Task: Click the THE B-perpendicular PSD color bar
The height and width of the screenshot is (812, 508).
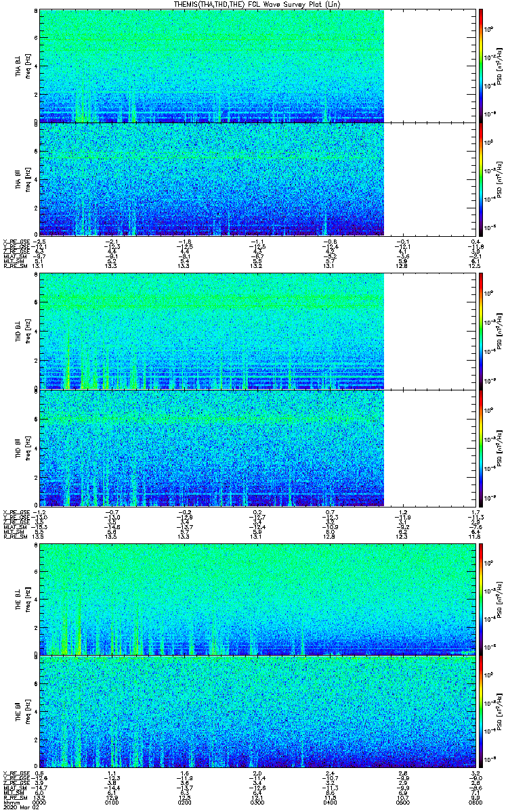Action: click(480, 600)
